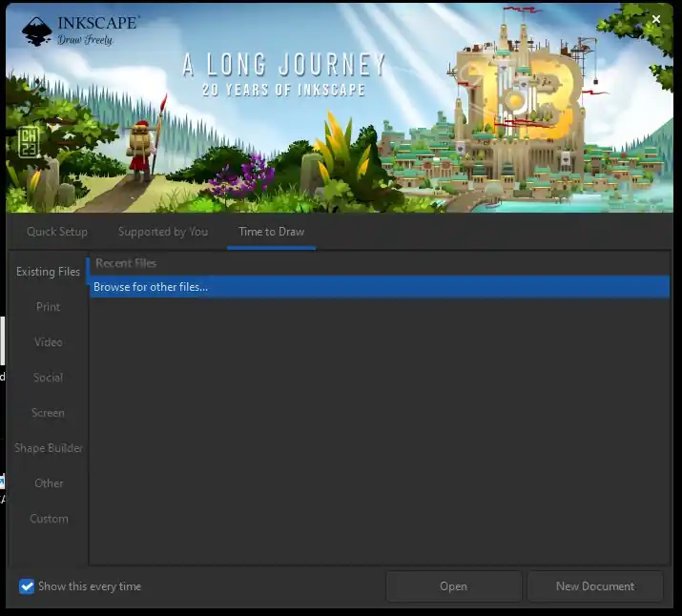Screen dimensions: 682x616
Task: Uncheck 'Show this every time' checkbox
Action: click(x=27, y=586)
